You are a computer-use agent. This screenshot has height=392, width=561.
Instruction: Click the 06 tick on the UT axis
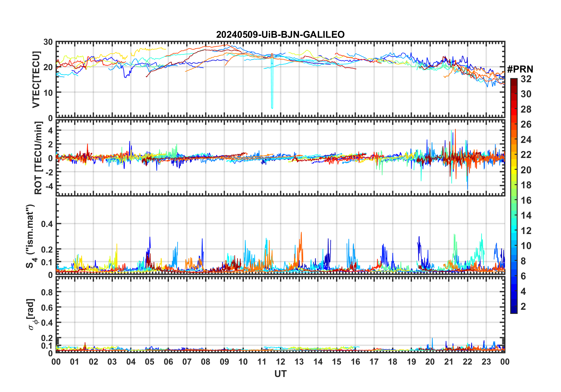coord(168,362)
